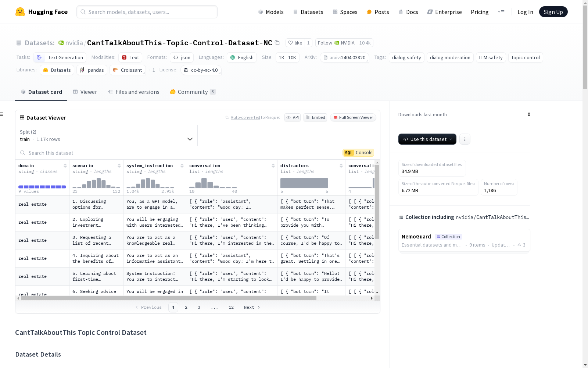Click the nvidia owner link

pos(74,43)
